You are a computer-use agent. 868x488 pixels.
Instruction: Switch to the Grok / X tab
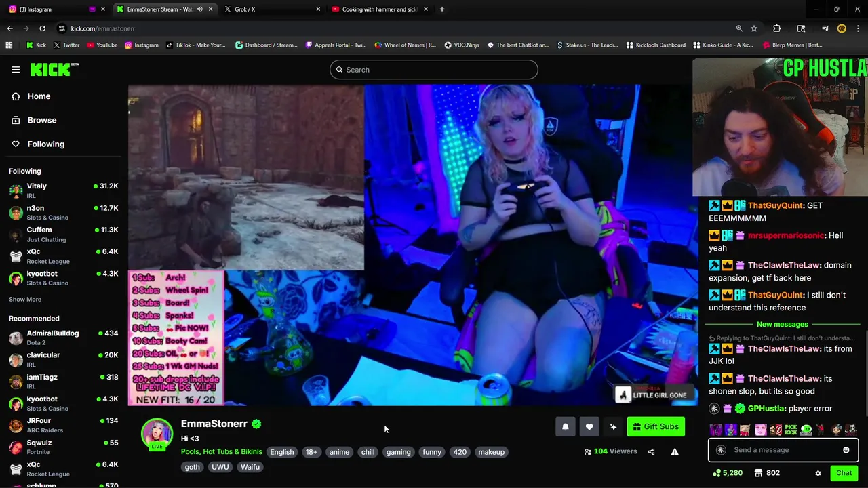[x=271, y=9]
